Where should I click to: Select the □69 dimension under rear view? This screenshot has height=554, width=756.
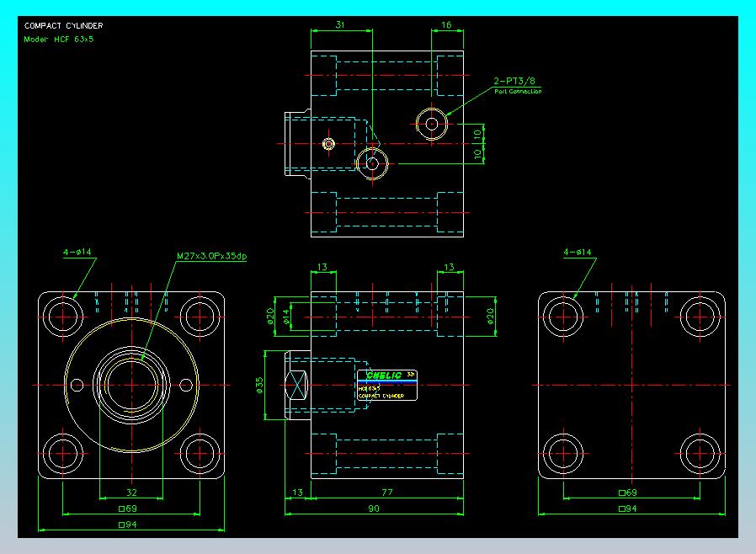tap(628, 493)
